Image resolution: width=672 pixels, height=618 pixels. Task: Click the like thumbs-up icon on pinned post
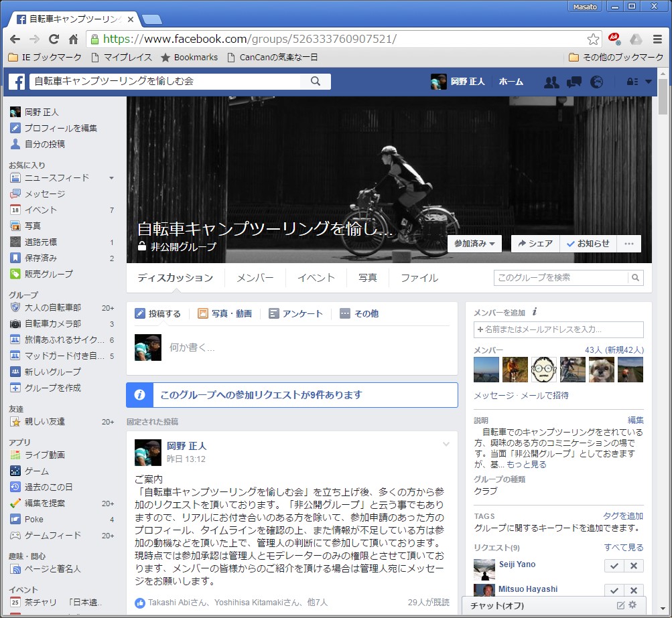[140, 603]
